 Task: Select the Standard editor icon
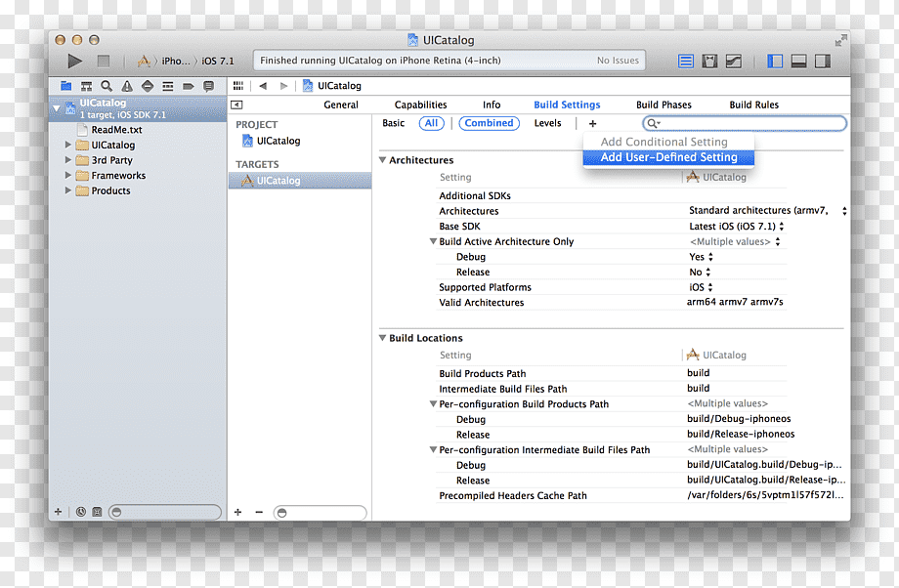point(686,61)
